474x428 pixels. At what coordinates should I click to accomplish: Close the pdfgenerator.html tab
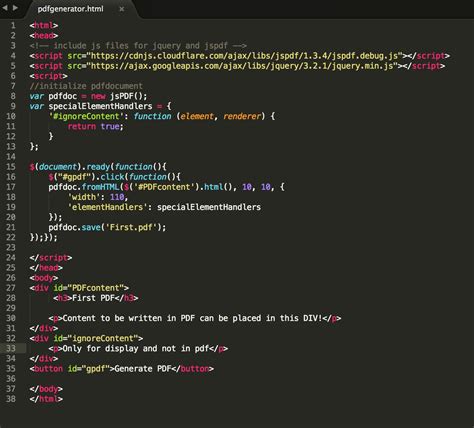pos(122,9)
